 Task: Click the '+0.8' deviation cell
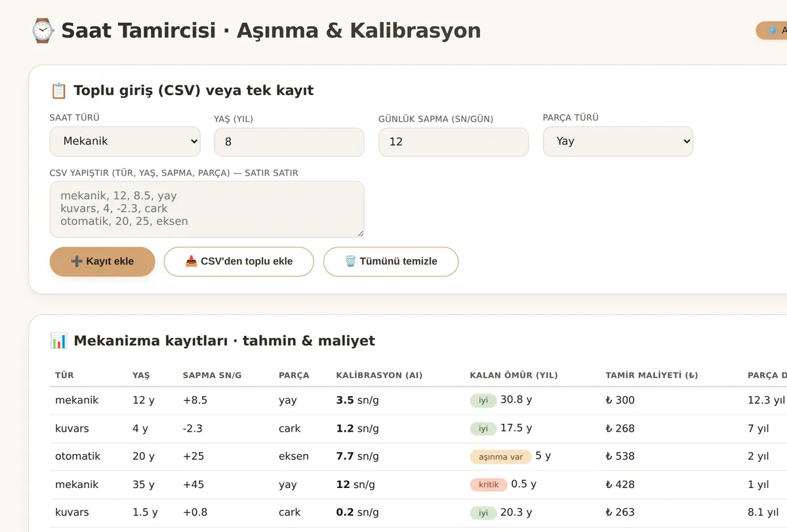click(x=195, y=513)
